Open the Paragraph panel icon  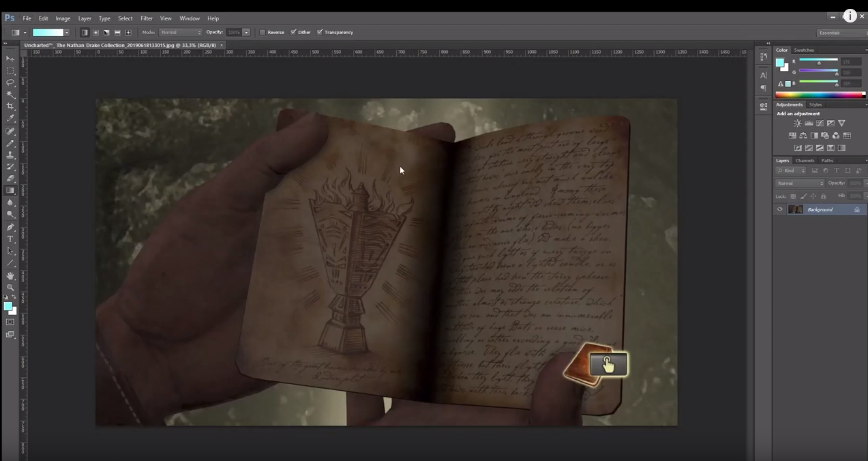pyautogui.click(x=764, y=88)
